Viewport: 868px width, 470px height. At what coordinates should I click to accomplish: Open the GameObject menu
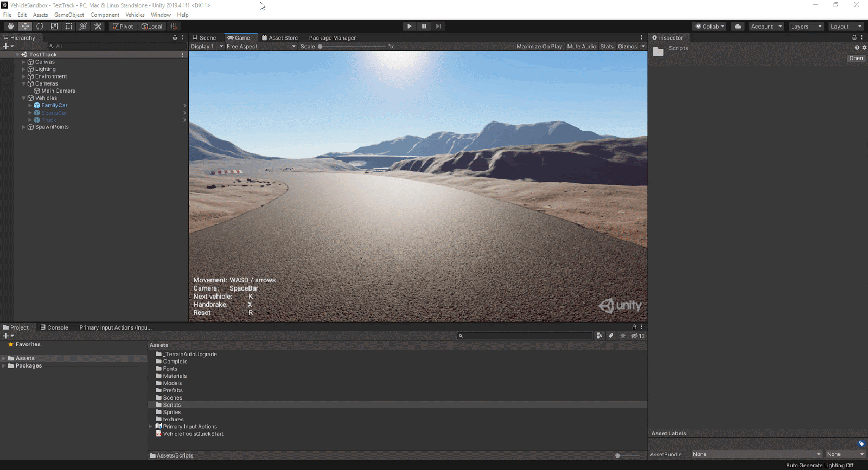(69, 15)
